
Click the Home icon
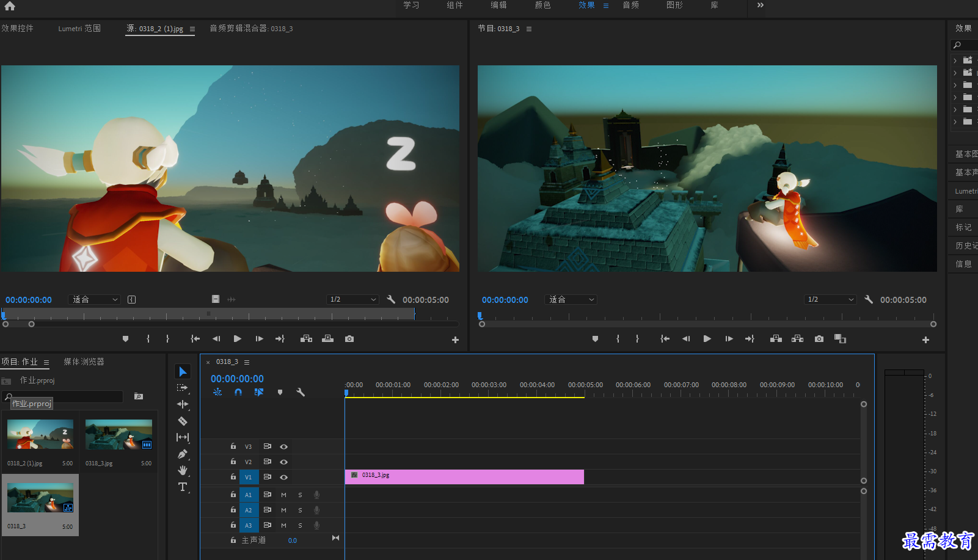(x=10, y=5)
